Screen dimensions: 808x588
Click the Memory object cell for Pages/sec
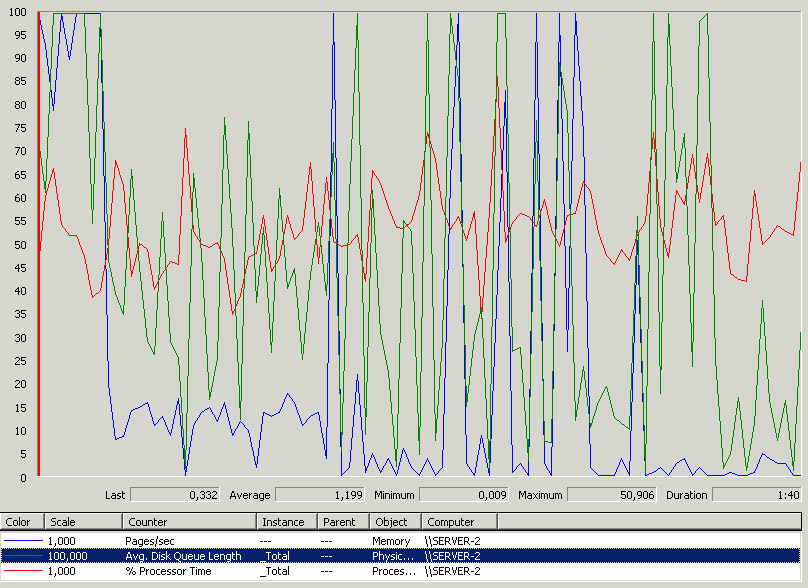tap(391, 540)
